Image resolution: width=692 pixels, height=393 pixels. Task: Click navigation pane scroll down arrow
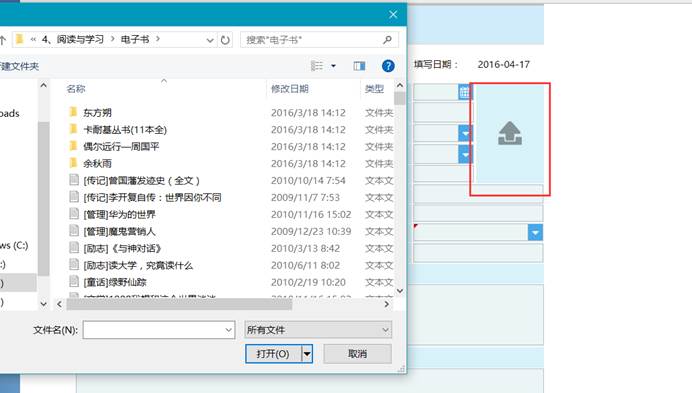[43, 304]
